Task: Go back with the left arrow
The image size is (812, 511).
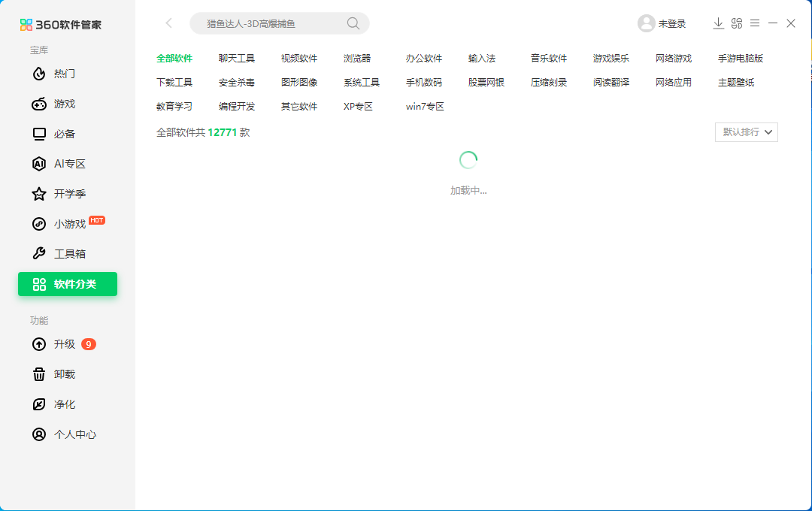Action: [x=169, y=23]
